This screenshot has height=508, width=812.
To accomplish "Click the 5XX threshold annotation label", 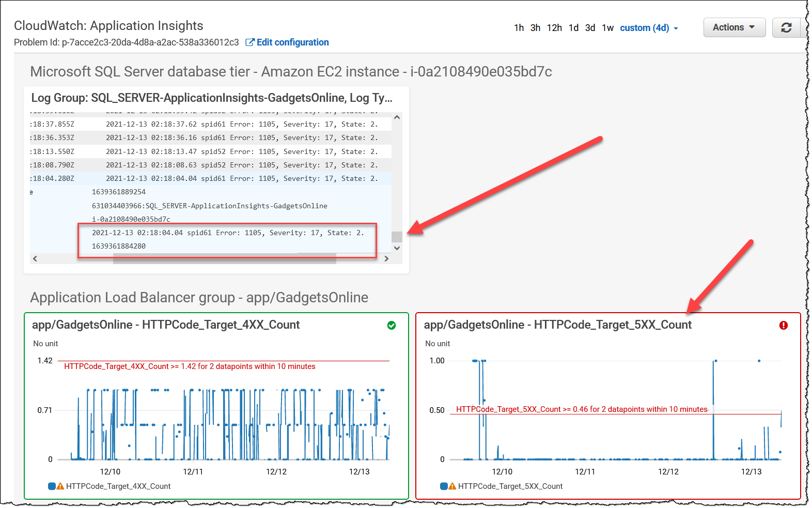I will [582, 409].
